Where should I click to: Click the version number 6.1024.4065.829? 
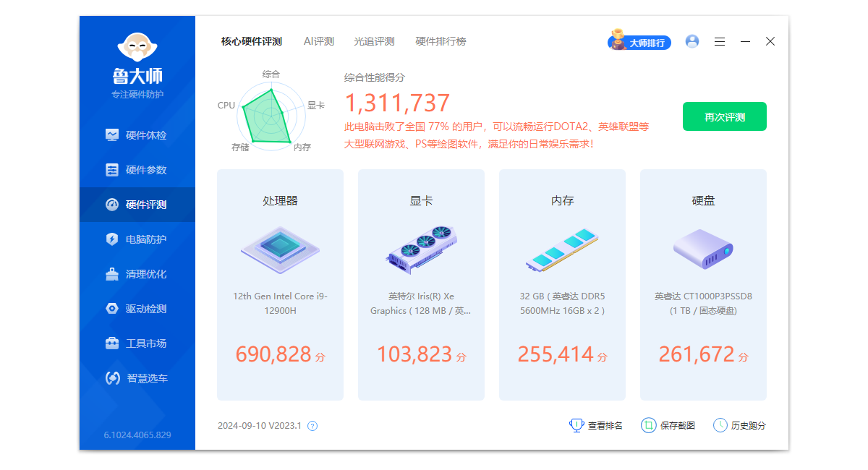pyautogui.click(x=137, y=435)
